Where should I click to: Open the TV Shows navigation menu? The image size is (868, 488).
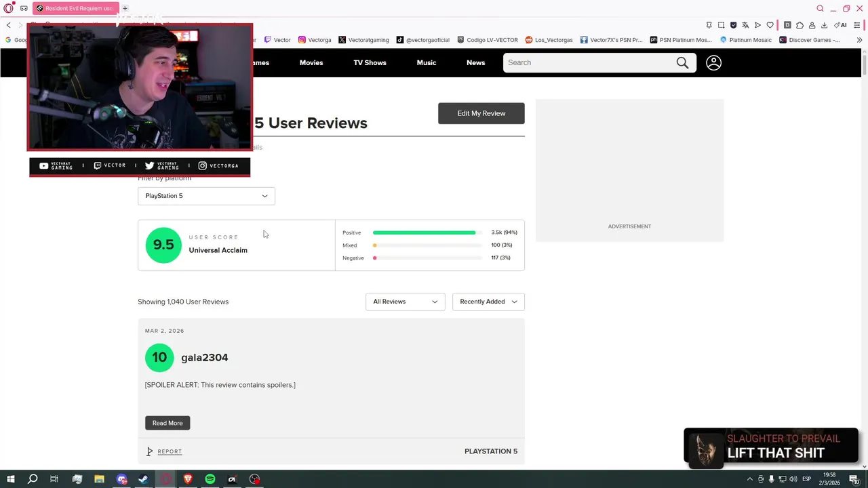coord(370,62)
